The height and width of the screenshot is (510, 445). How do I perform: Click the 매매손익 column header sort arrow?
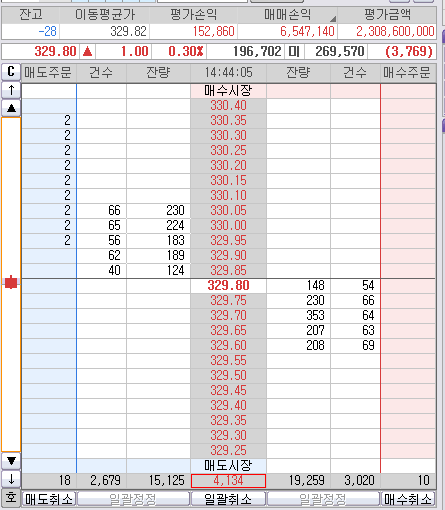pos(333,19)
